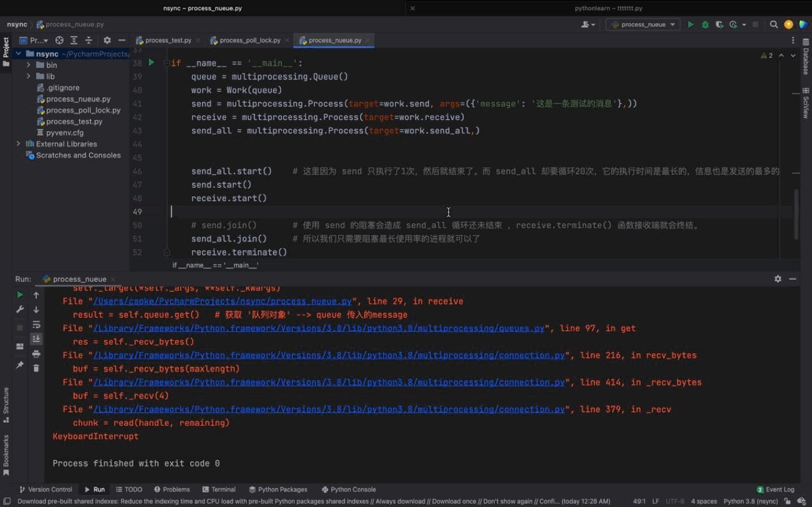Run the process_nueue configuration

690,23
